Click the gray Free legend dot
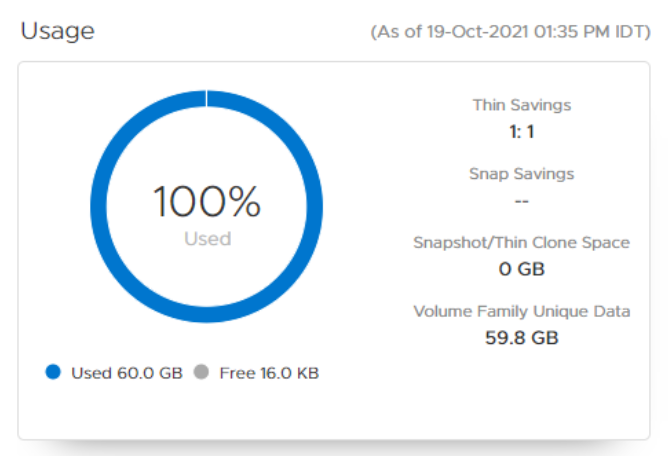 click(x=201, y=372)
